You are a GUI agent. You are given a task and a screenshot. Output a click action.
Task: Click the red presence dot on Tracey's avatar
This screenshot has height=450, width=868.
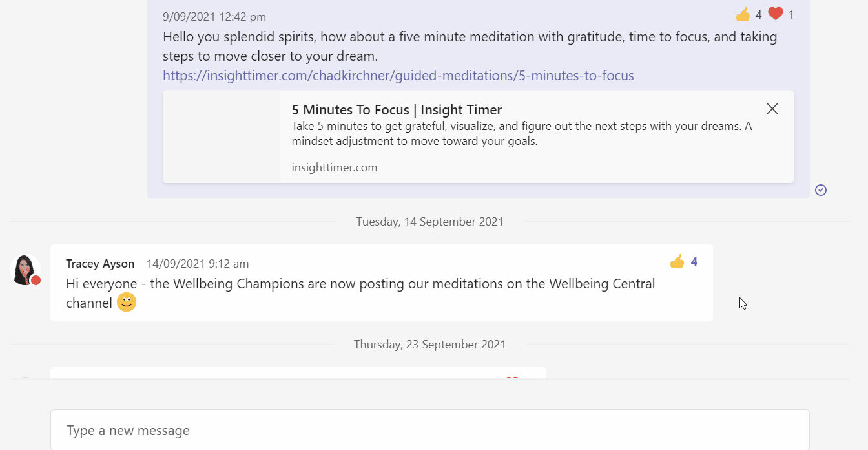(36, 280)
